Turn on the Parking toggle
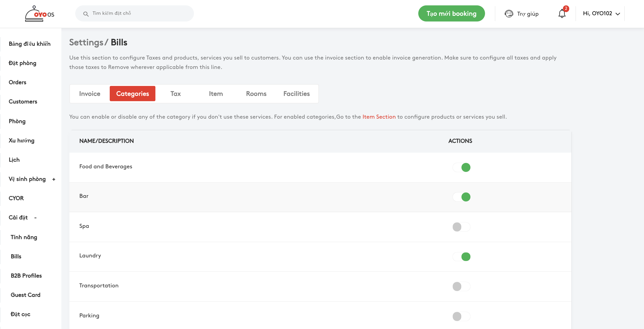This screenshot has width=644, height=329. point(461,316)
